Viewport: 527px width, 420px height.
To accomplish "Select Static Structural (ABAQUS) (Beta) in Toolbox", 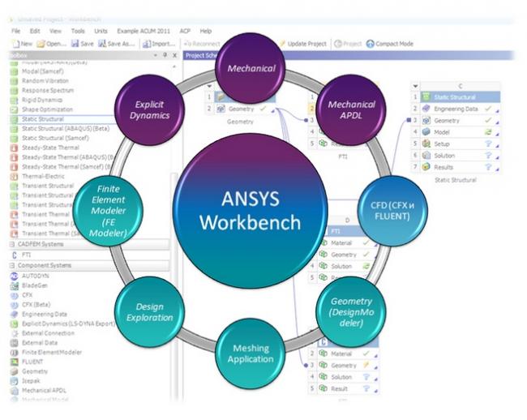I will coord(66,128).
